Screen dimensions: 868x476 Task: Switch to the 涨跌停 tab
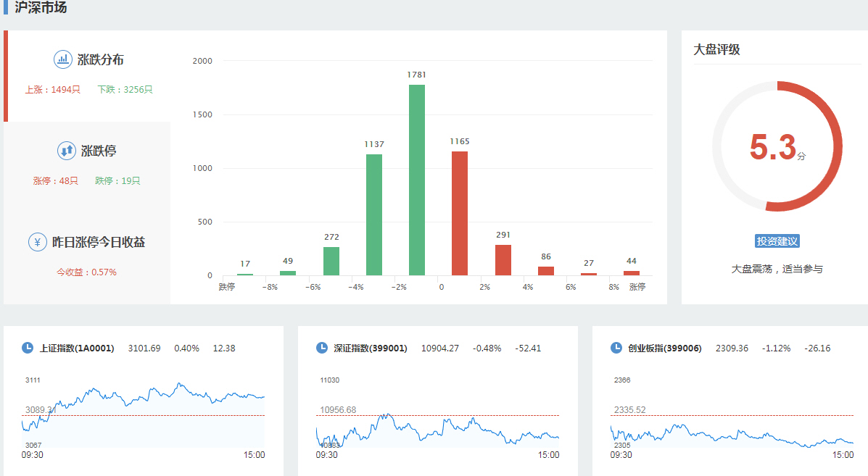point(98,151)
